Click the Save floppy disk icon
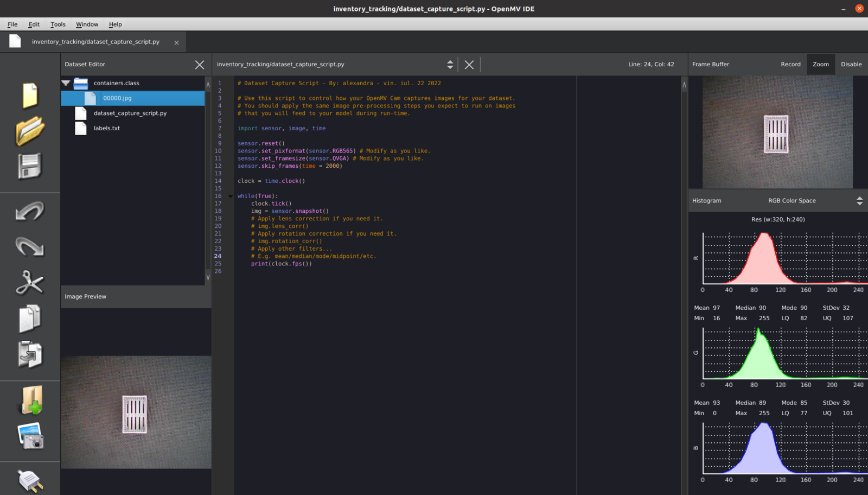Screen dimensions: 868x495 30,166
